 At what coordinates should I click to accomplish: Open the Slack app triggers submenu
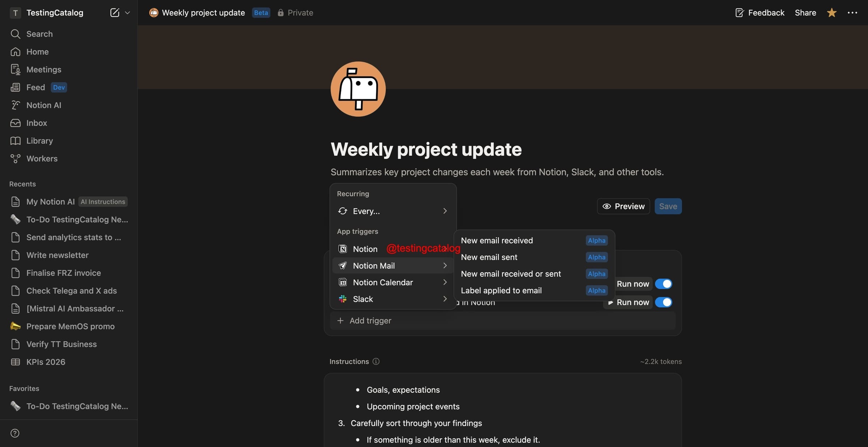393,299
